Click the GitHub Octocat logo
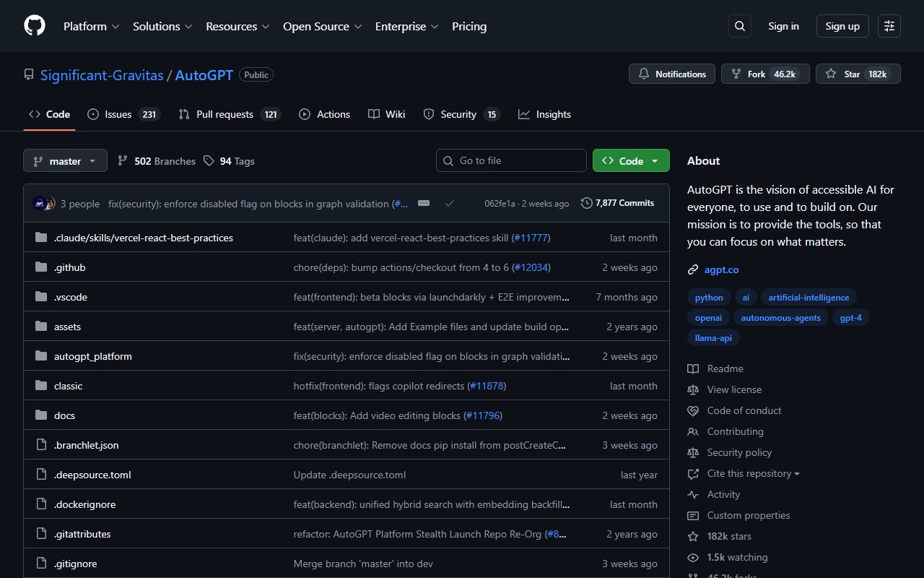This screenshot has height=578, width=924. pos(34,25)
